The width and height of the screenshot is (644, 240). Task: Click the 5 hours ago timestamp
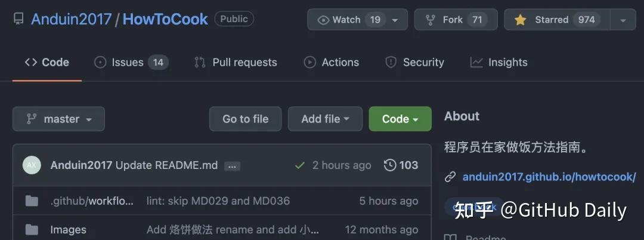tap(389, 201)
